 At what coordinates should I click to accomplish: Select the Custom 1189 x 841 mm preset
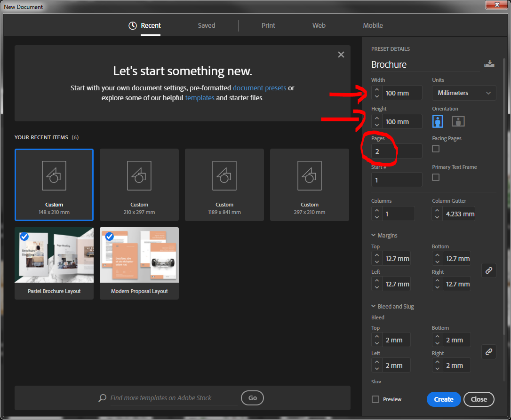(224, 185)
